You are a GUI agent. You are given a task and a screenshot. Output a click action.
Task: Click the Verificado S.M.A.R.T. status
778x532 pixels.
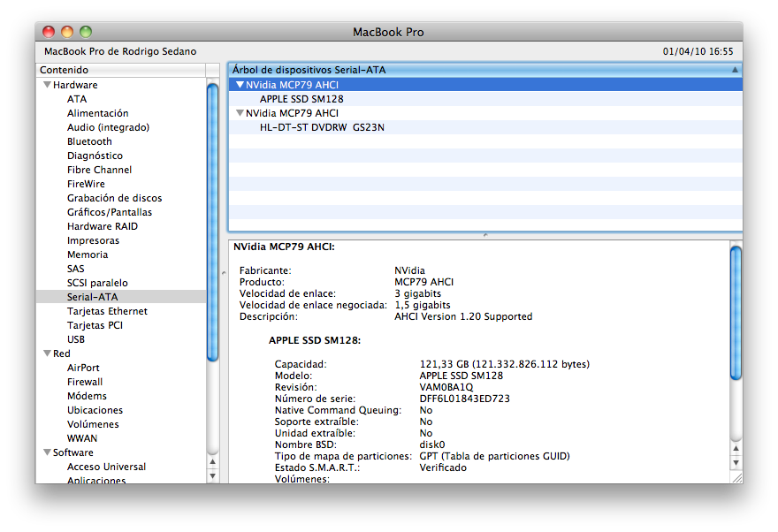443,467
